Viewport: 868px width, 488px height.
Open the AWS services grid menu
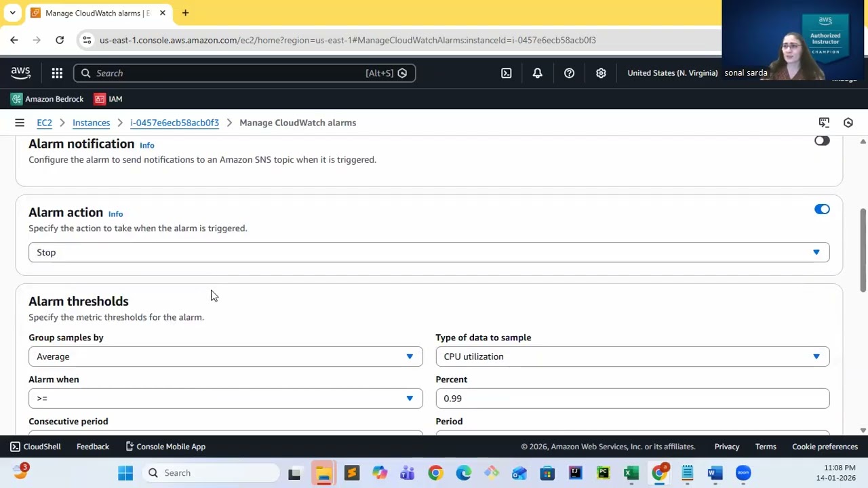pyautogui.click(x=57, y=73)
